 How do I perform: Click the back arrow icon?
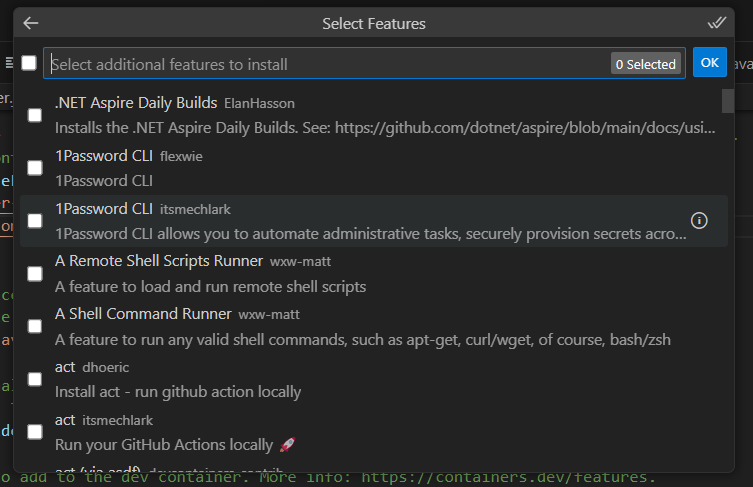[31, 23]
